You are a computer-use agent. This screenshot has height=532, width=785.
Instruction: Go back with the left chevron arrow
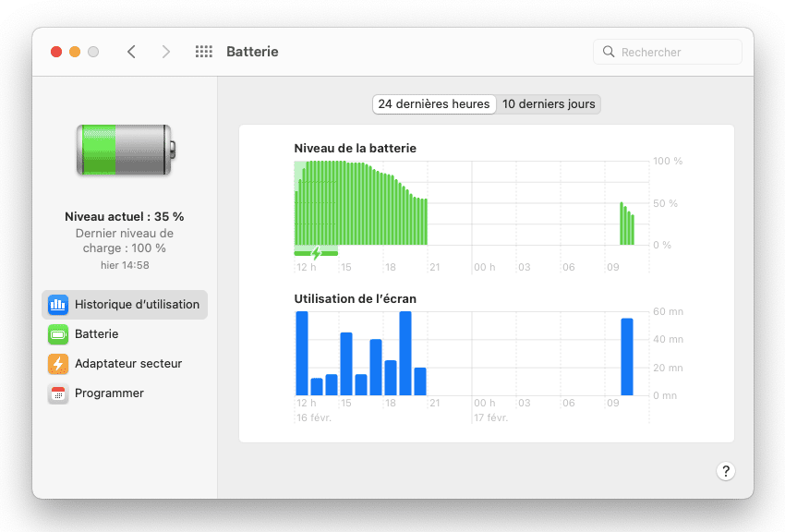[x=131, y=52]
